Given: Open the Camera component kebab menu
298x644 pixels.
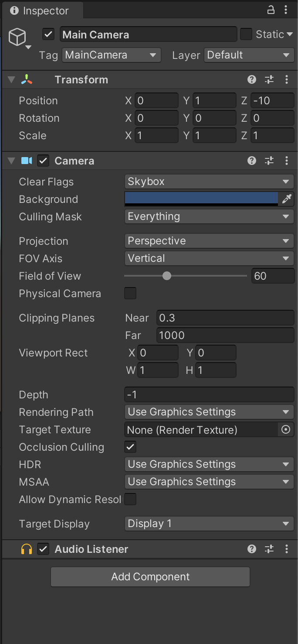Looking at the screenshot, I should (287, 161).
